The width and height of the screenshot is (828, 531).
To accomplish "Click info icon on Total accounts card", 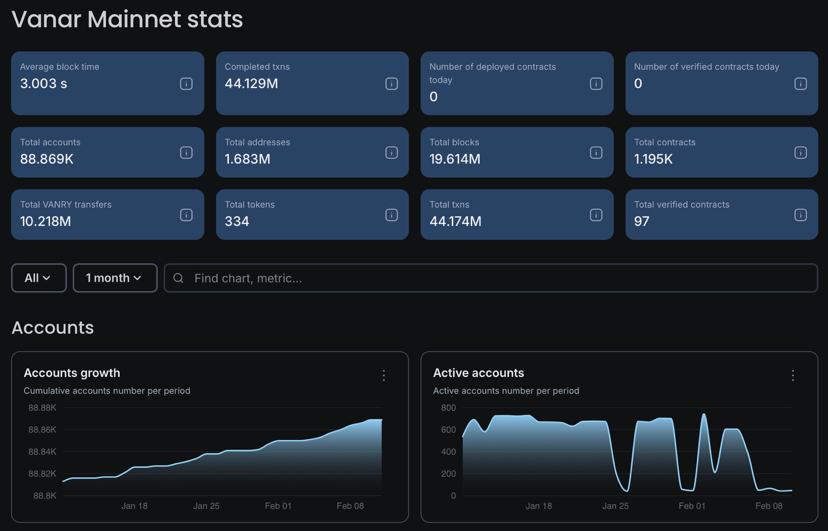I will tap(186, 152).
